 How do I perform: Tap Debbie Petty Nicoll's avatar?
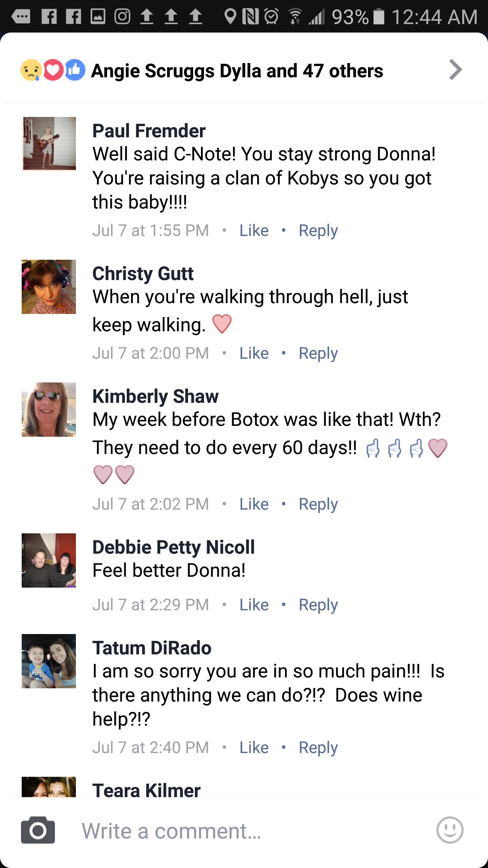(49, 560)
